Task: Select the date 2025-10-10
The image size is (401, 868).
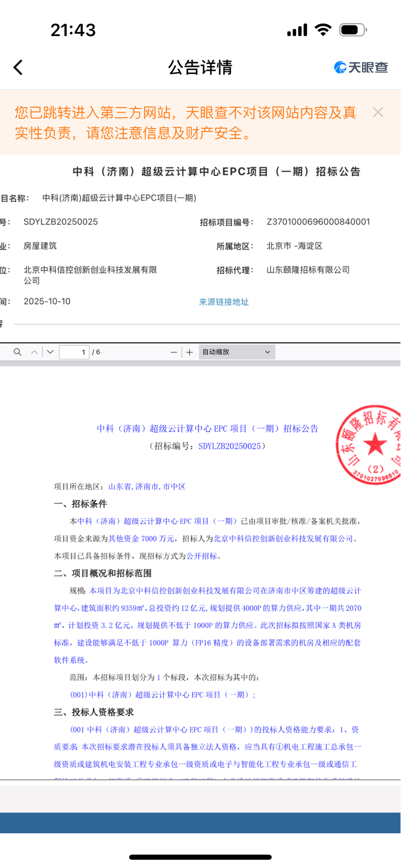Action: point(47,301)
